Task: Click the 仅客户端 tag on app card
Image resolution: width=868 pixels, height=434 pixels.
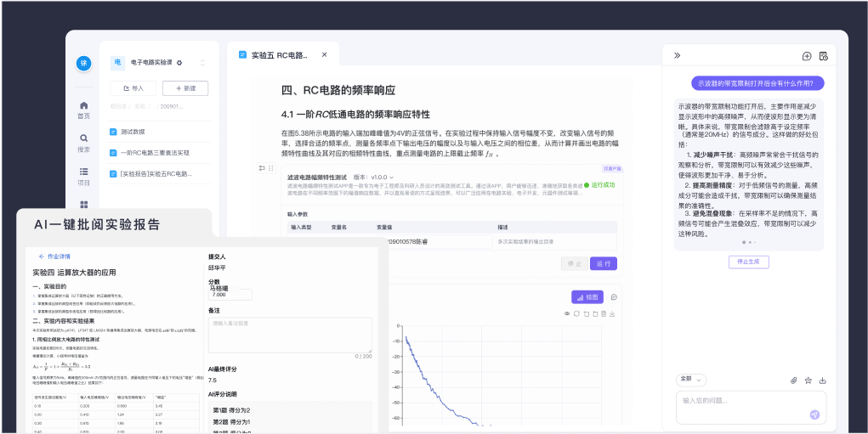Action: tap(612, 169)
